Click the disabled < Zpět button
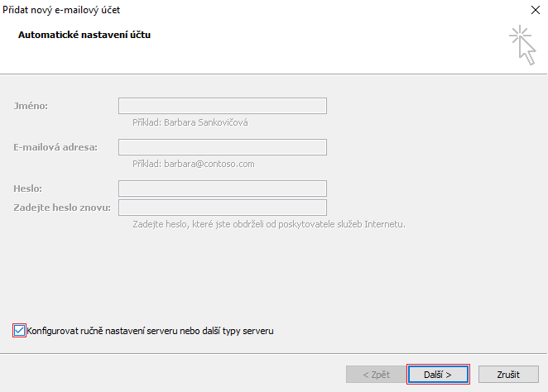The image size is (548, 392). (x=375, y=374)
